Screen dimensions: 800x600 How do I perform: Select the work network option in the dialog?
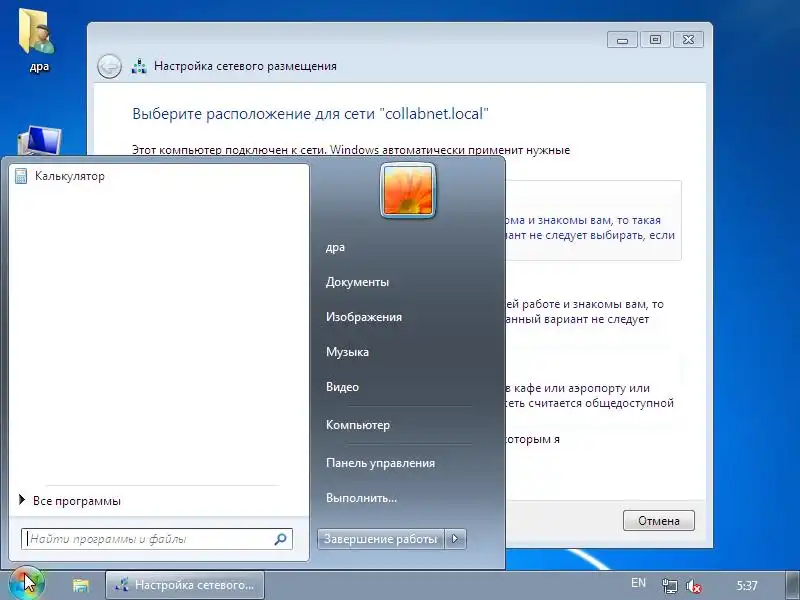click(592, 311)
